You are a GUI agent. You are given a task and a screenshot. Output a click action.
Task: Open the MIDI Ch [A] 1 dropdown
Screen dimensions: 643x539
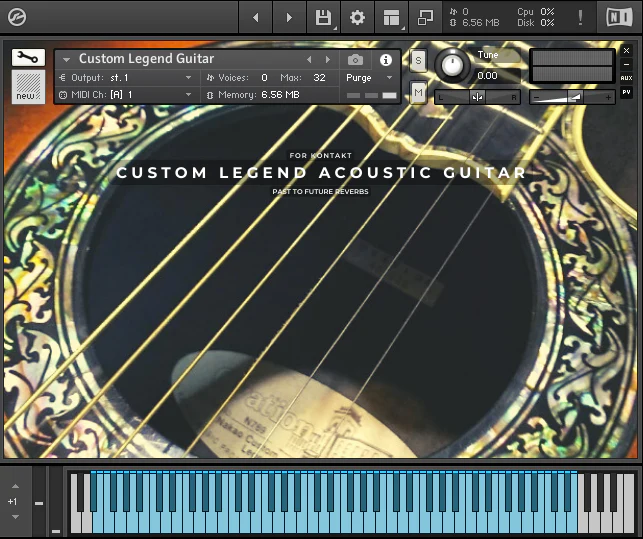pyautogui.click(x=125, y=95)
